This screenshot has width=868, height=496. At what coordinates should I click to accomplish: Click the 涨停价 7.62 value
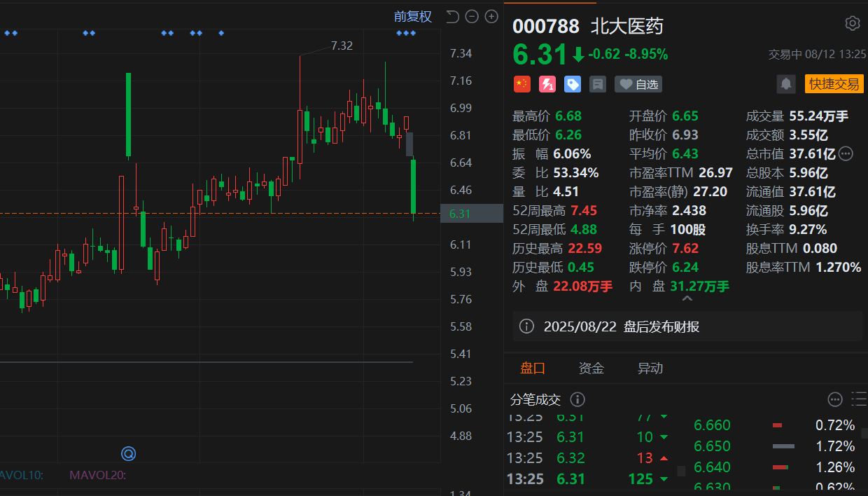click(685, 248)
